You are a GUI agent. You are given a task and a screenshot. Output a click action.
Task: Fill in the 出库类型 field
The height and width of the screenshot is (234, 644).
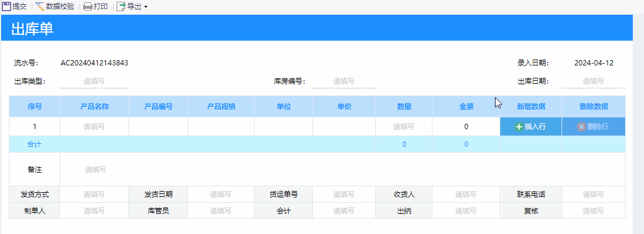(x=94, y=81)
